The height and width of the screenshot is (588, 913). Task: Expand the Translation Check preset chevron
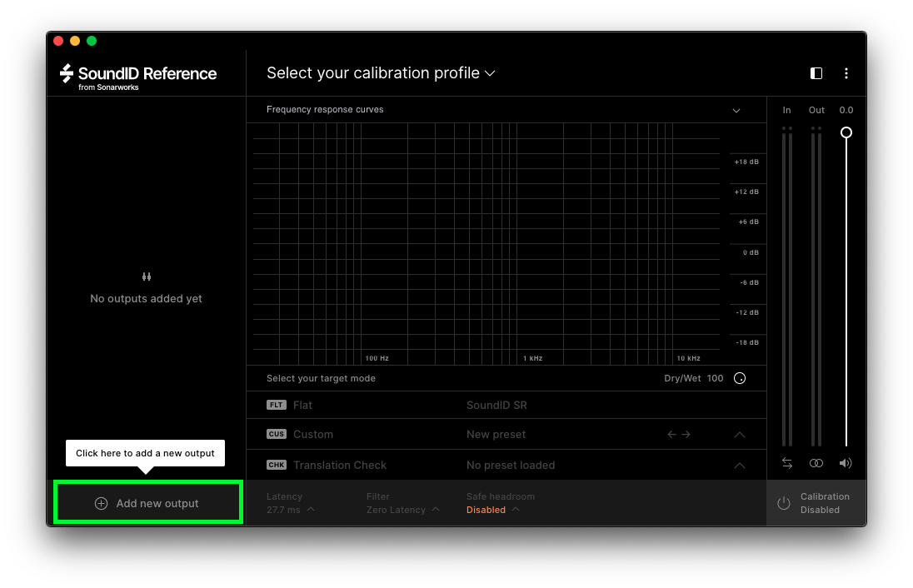point(739,466)
